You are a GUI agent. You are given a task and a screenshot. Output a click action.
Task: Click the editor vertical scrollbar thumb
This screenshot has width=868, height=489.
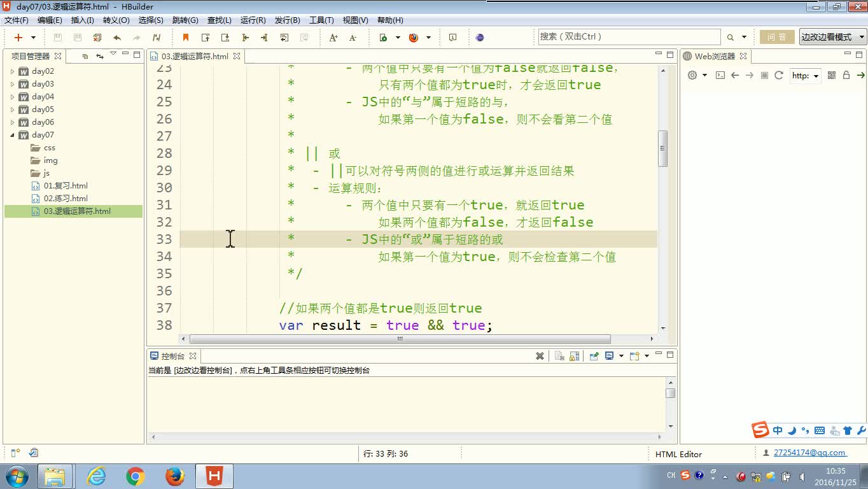coord(662,148)
